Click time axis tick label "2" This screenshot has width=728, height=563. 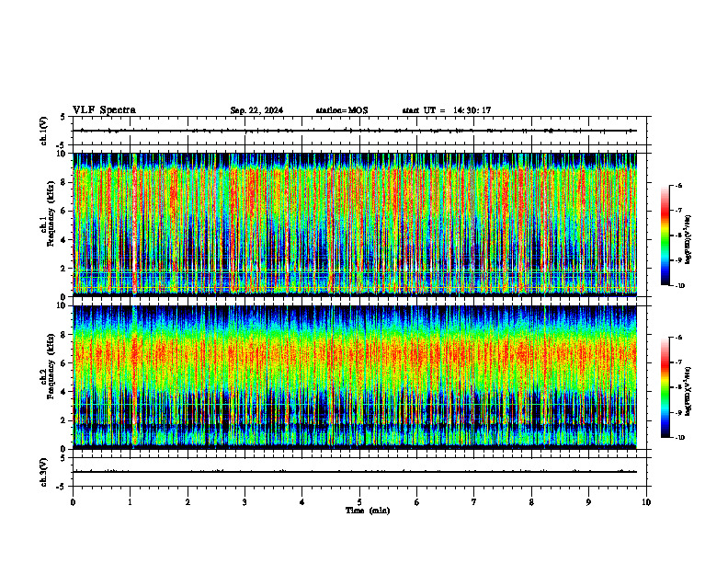(188, 502)
